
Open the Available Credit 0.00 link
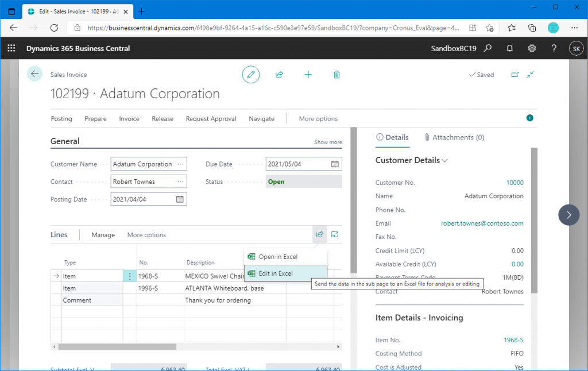coord(517,264)
